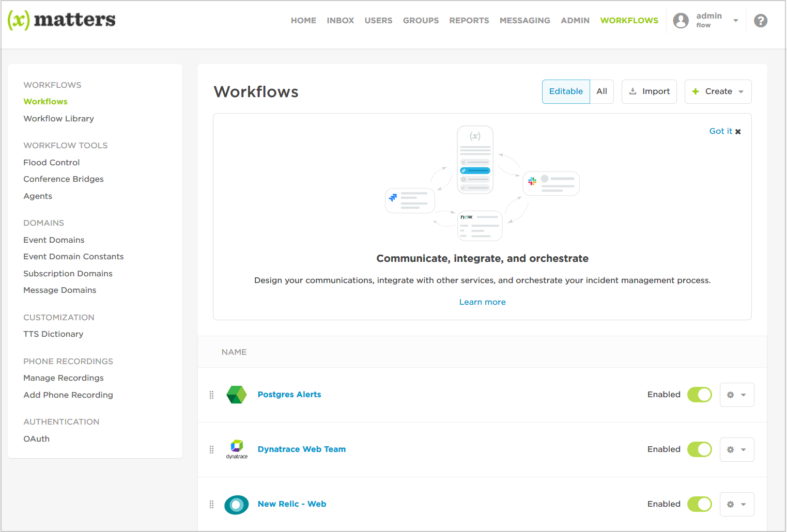
Task: Open ADMIN in top navigation
Action: (x=575, y=21)
